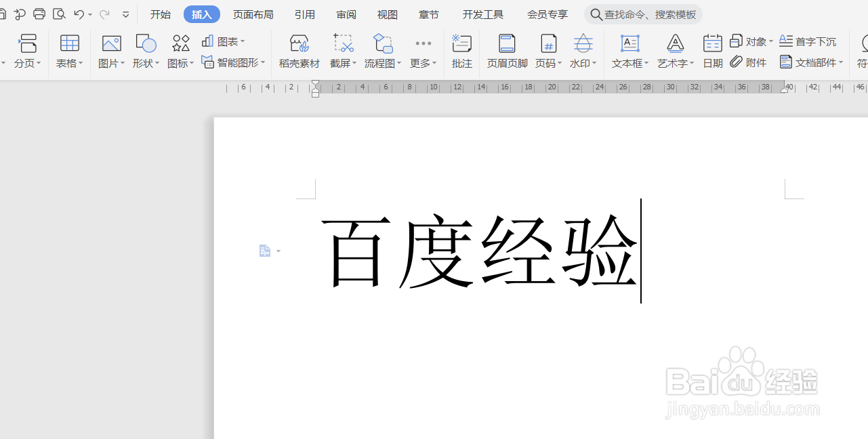Screen dimensions: 868x439
Task: Expand the 表格 dropdown arrow
Action: point(81,63)
